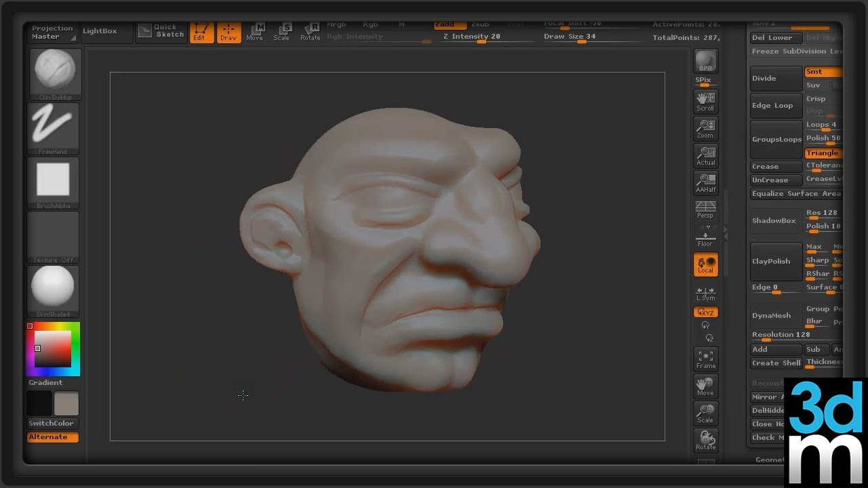This screenshot has height=488, width=868.
Task: Open Projection Master
Action: (x=53, y=33)
